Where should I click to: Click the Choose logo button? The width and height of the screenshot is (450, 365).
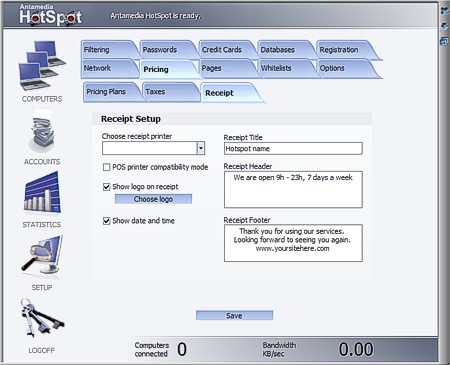coord(153,199)
